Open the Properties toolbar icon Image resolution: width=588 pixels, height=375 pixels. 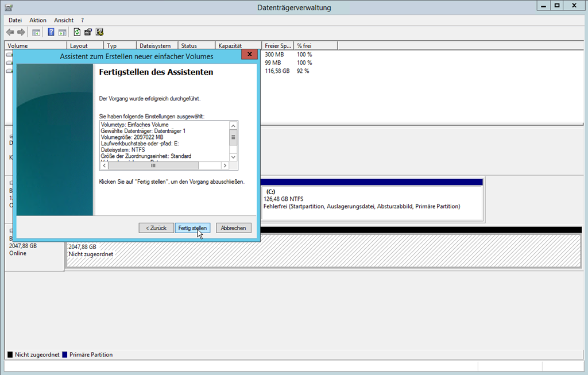coord(88,32)
